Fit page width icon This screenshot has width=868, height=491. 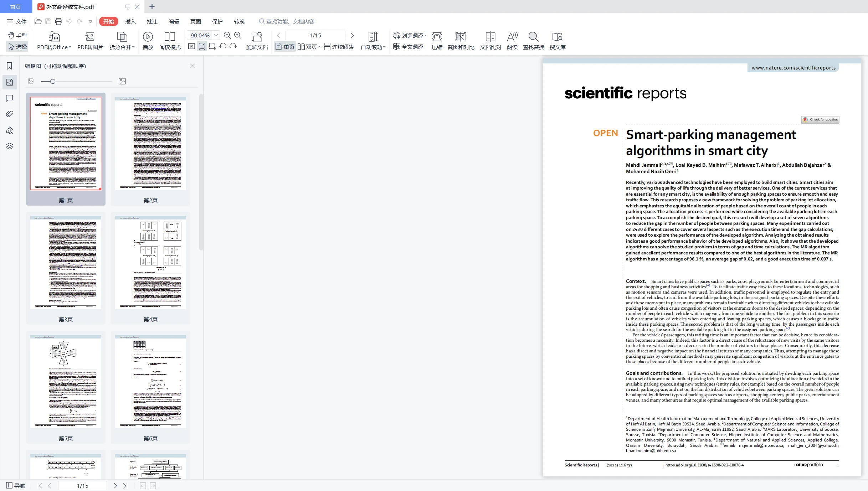(x=212, y=46)
